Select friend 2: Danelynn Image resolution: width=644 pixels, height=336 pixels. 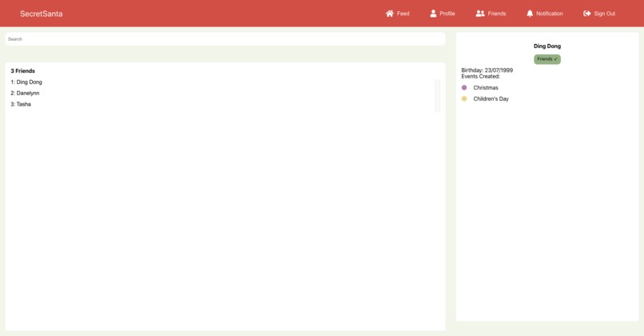click(25, 93)
